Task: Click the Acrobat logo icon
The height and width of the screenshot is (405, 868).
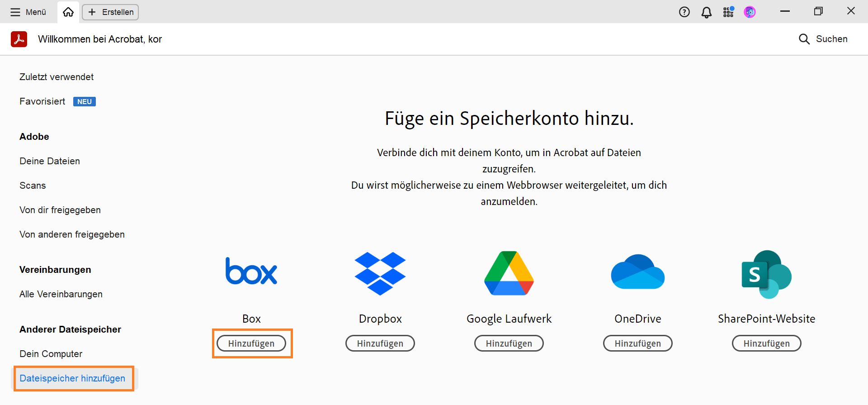Action: pyautogui.click(x=19, y=39)
